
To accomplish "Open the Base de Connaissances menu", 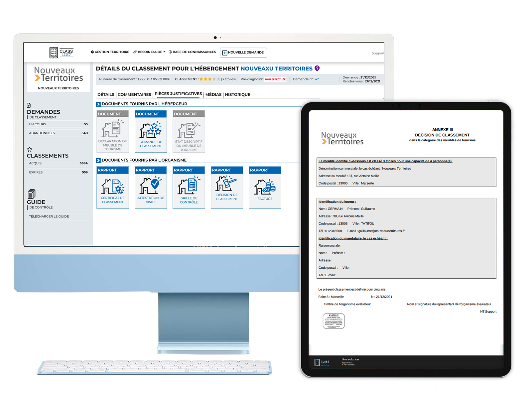I will [193, 52].
